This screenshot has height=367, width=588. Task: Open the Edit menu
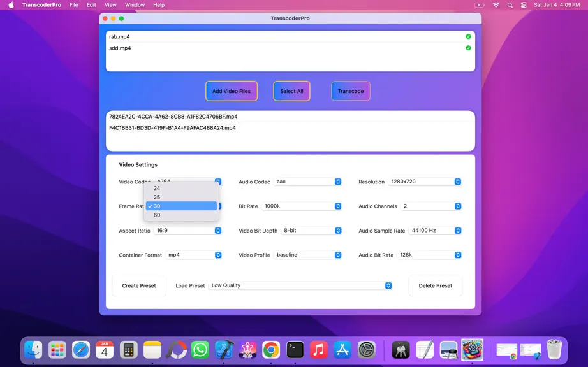pyautogui.click(x=91, y=5)
